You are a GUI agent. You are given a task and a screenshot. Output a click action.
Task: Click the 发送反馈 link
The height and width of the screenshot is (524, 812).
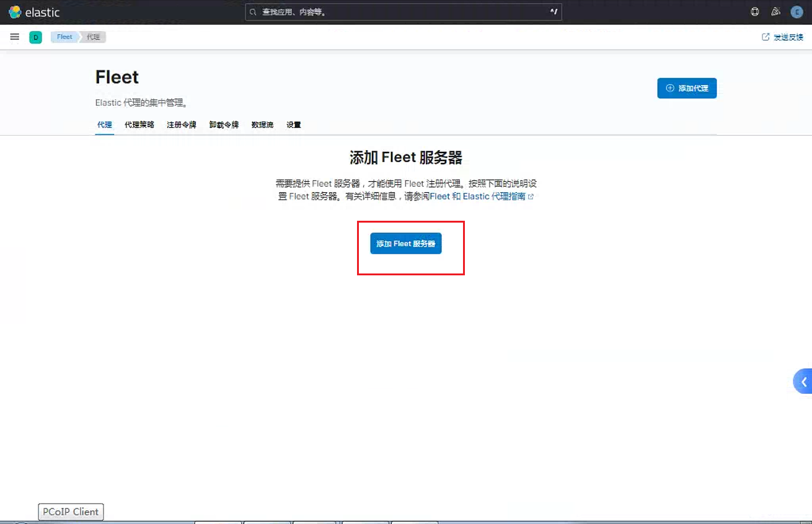pos(782,37)
